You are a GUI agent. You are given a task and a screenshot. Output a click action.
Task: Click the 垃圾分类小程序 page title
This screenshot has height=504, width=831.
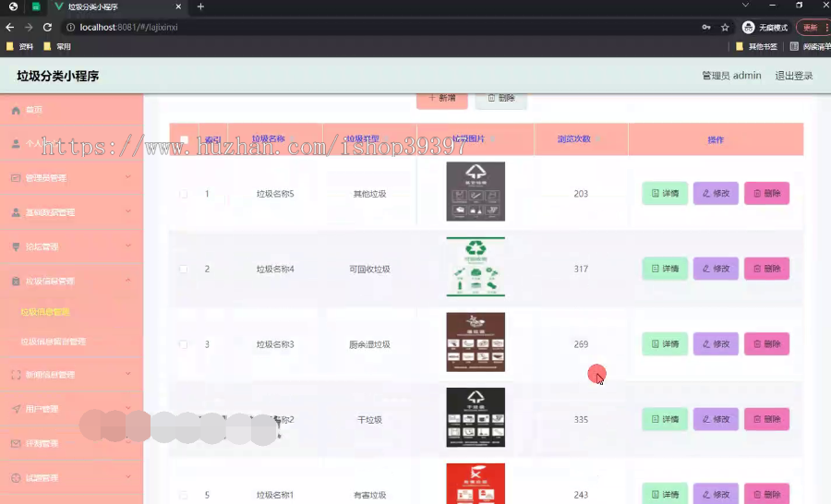[58, 76]
